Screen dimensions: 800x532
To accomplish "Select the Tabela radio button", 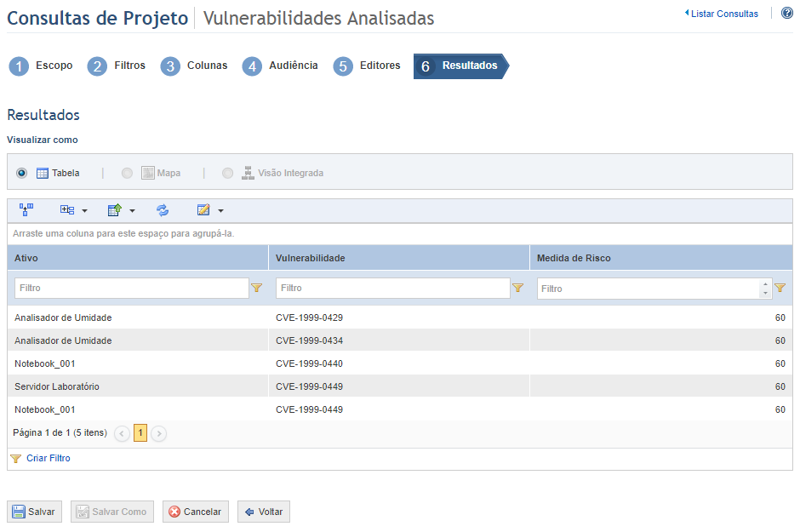I will point(21,173).
